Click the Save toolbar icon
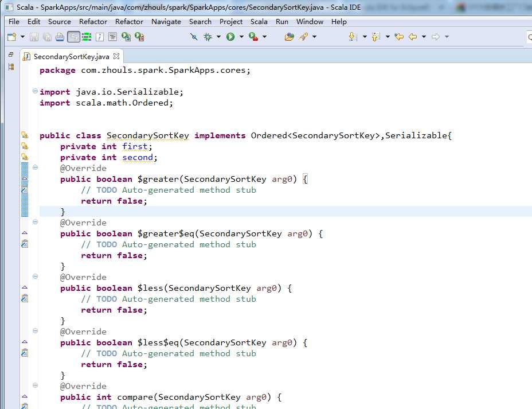This screenshot has width=532, height=409. click(x=34, y=37)
